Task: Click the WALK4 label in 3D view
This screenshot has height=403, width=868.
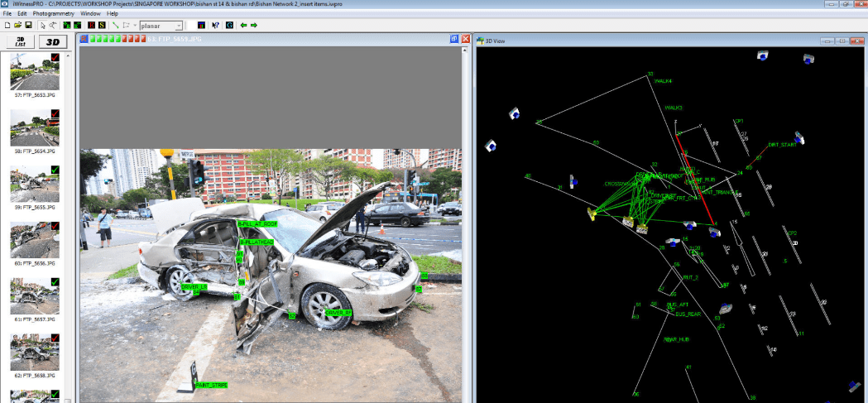Action: [663, 81]
